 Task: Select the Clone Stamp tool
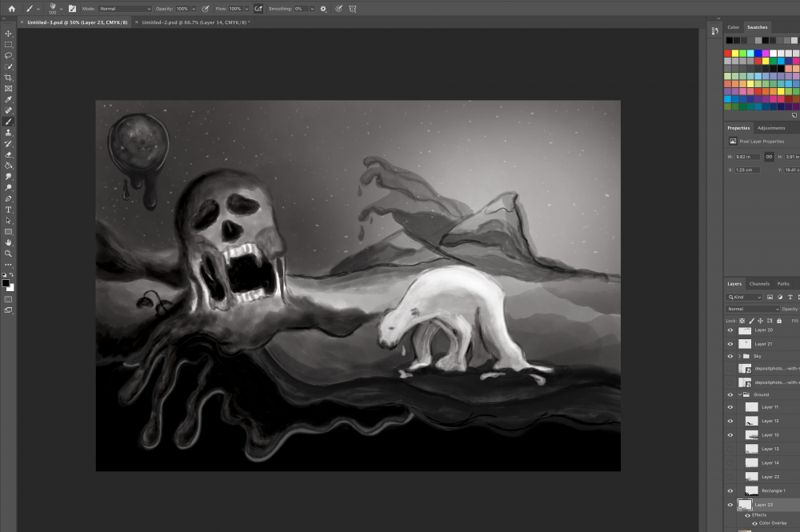[x=9, y=133]
